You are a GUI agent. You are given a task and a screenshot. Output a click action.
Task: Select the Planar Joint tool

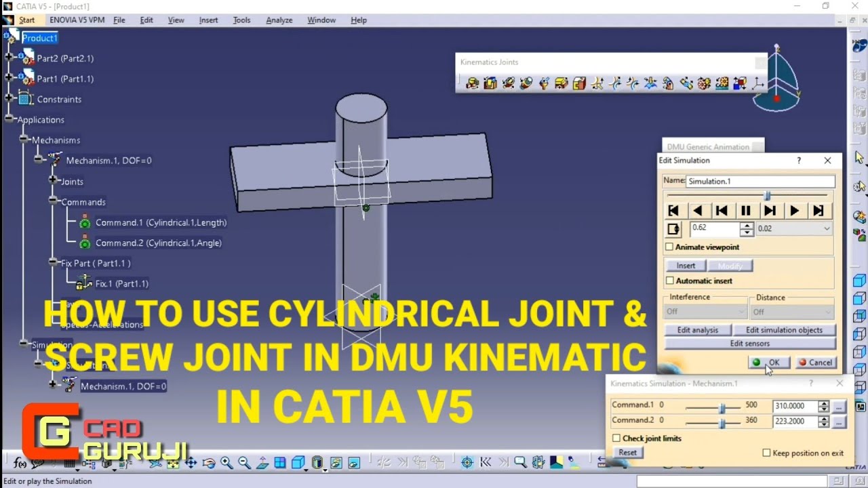(561, 83)
